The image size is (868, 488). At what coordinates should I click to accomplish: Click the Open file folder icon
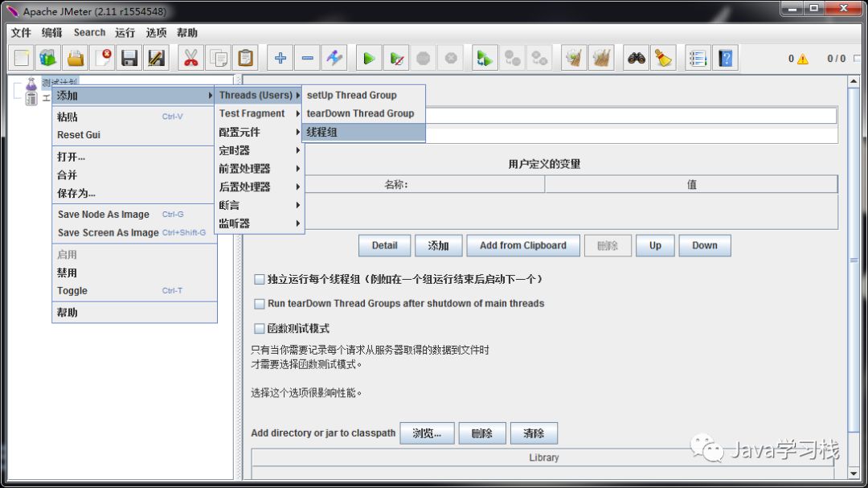click(x=76, y=58)
